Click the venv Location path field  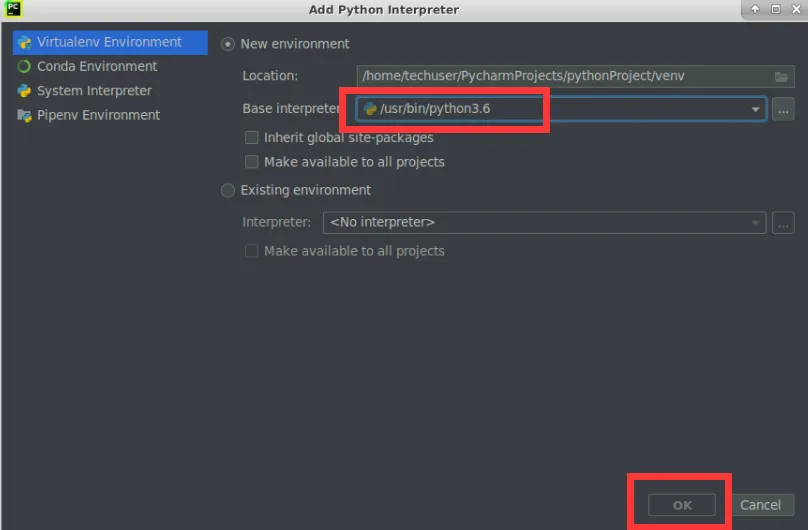(560, 76)
